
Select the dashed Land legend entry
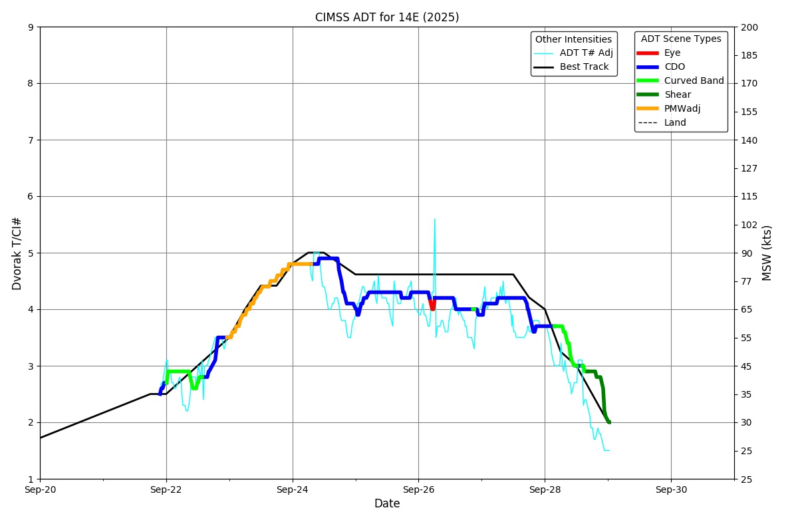[675, 123]
